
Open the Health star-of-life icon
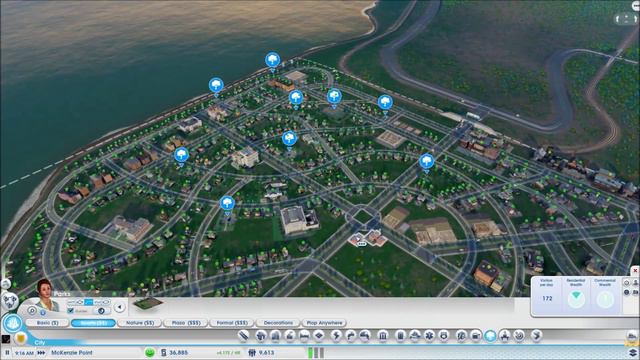point(429,336)
